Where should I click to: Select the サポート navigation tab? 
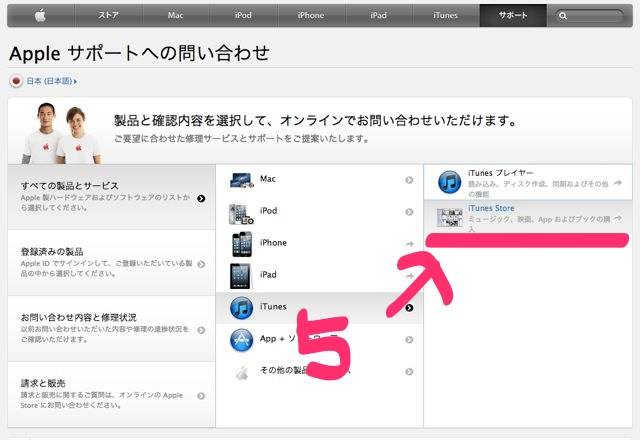(513, 16)
